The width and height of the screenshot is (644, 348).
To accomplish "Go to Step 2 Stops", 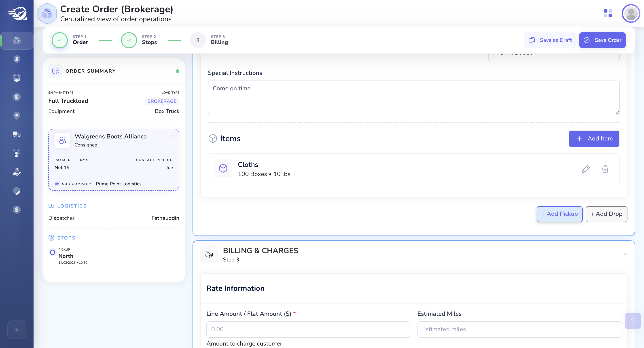I will (139, 40).
